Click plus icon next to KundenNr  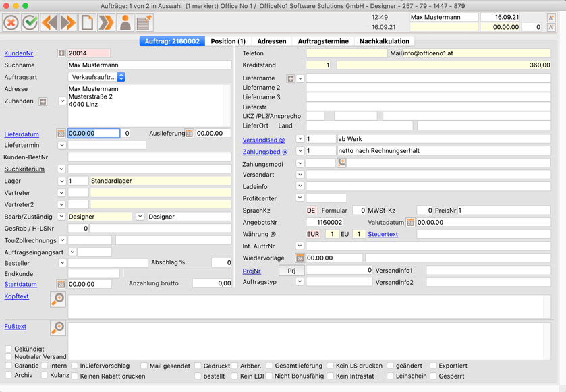pos(61,53)
